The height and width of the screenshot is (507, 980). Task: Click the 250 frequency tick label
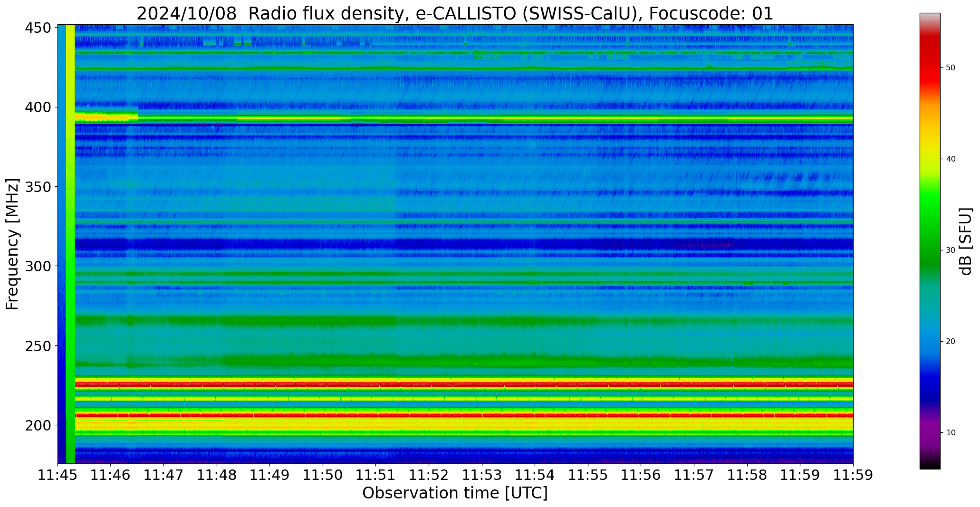coord(38,346)
